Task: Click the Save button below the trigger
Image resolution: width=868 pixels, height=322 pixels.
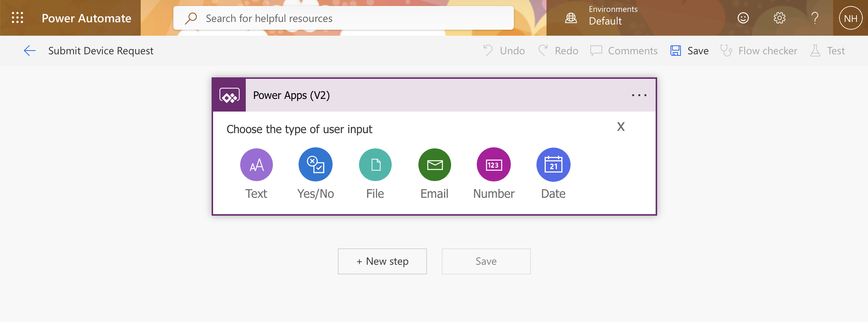Action: pyautogui.click(x=486, y=261)
